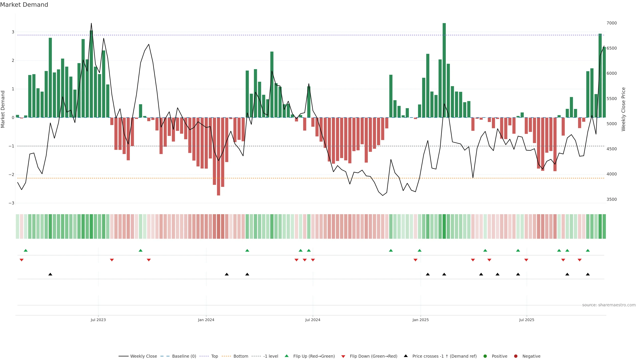Click the 7000 right-axis price label
The height and width of the screenshot is (362, 644).
point(611,23)
